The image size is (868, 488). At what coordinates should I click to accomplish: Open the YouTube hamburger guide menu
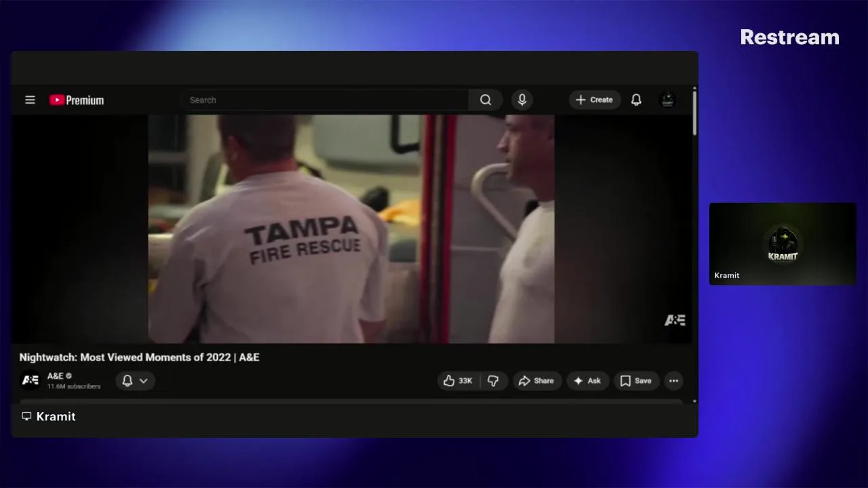click(x=30, y=100)
